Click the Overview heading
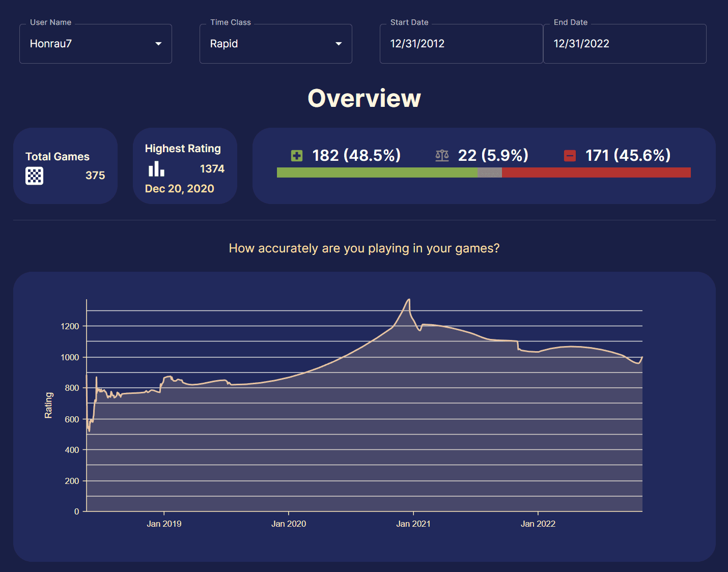728x572 pixels. click(364, 98)
